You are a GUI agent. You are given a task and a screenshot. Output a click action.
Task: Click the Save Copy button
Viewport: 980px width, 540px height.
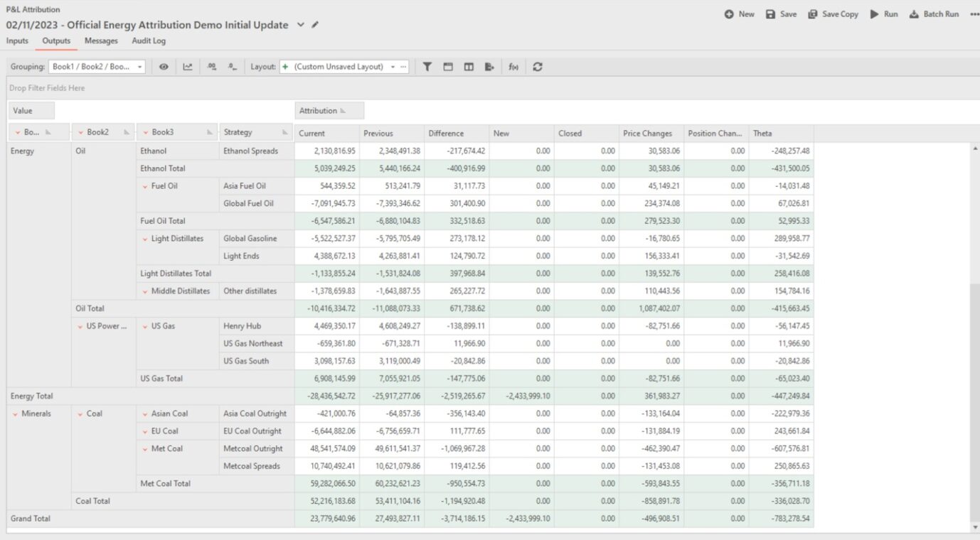[x=833, y=14]
